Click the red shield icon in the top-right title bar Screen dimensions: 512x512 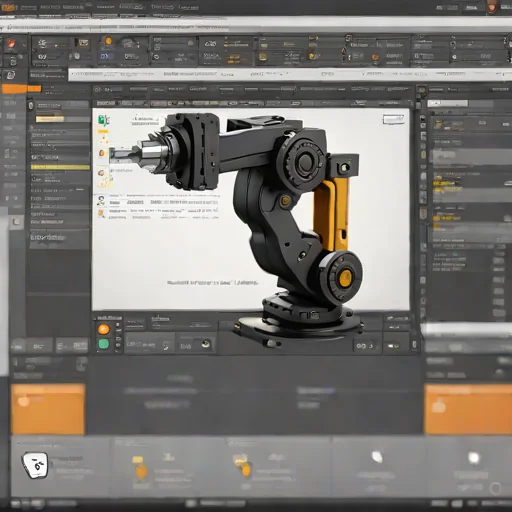pos(493,7)
